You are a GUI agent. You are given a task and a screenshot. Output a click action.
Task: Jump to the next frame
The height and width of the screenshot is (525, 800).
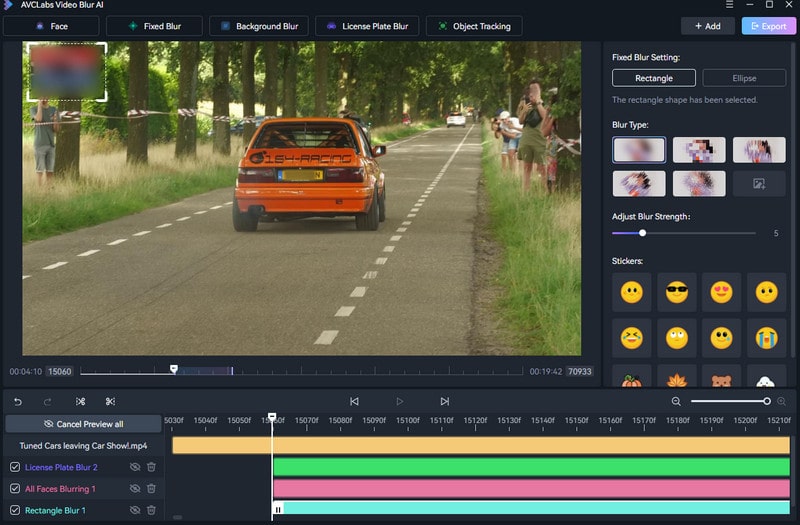coord(444,402)
